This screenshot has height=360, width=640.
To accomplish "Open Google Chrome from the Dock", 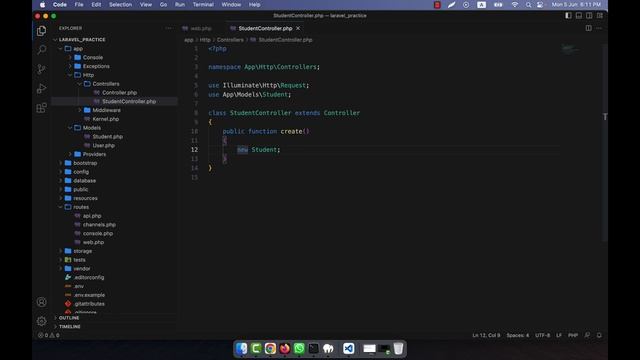I will click(x=270, y=349).
